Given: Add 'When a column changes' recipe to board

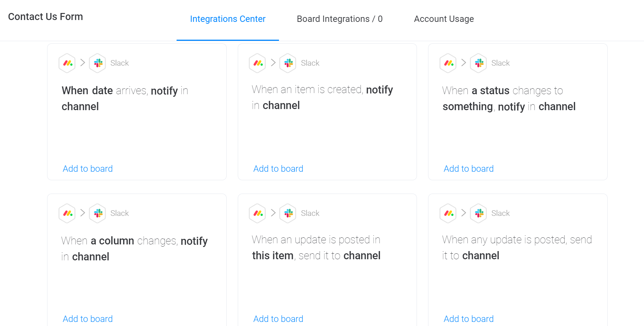Looking at the screenshot, I should [88, 319].
